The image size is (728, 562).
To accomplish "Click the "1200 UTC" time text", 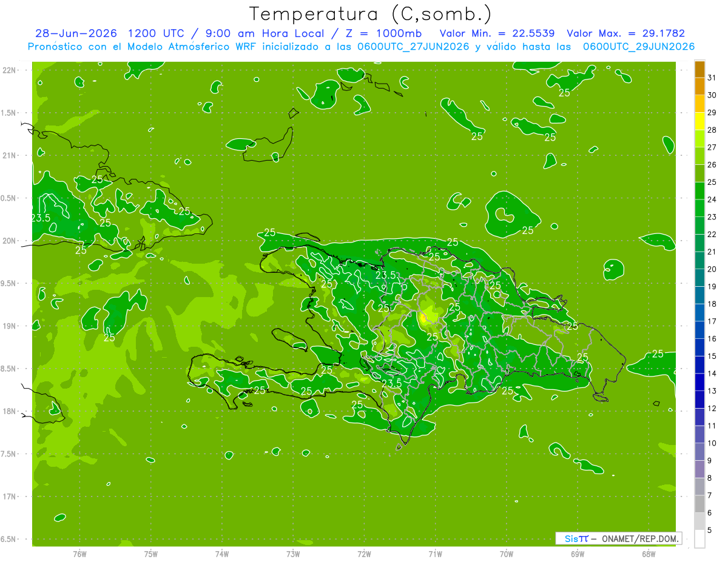I will tap(157, 33).
